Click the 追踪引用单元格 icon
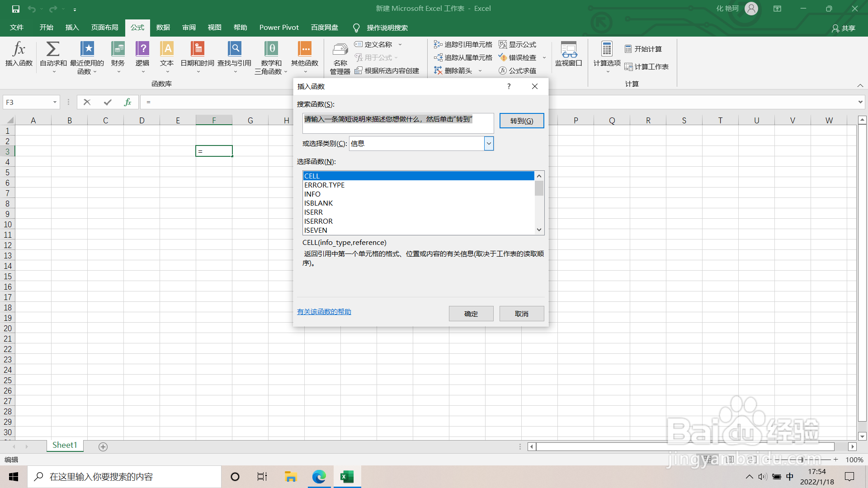The image size is (868, 488). coord(464,44)
